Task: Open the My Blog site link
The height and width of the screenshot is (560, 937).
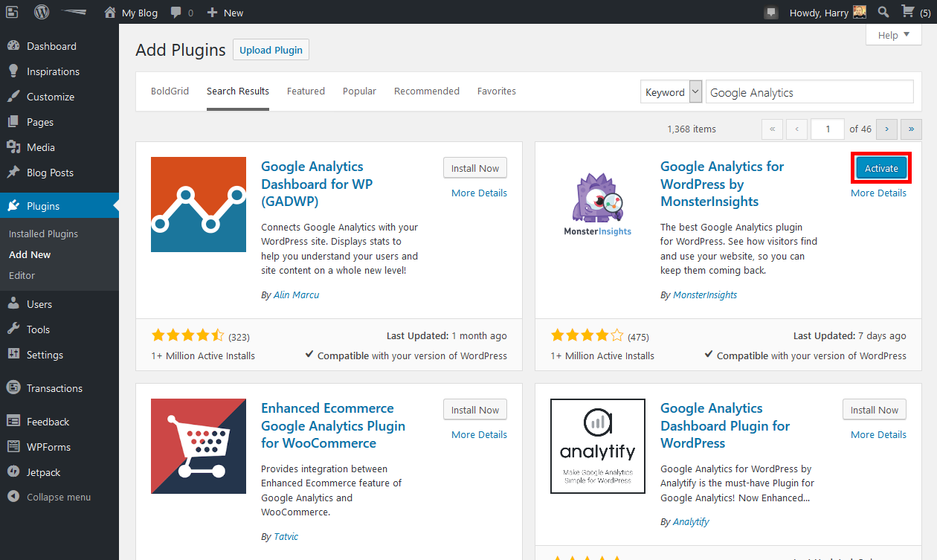Action: (x=140, y=13)
